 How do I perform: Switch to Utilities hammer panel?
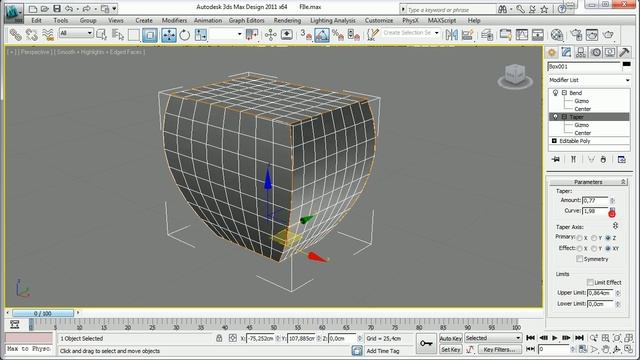(x=624, y=52)
